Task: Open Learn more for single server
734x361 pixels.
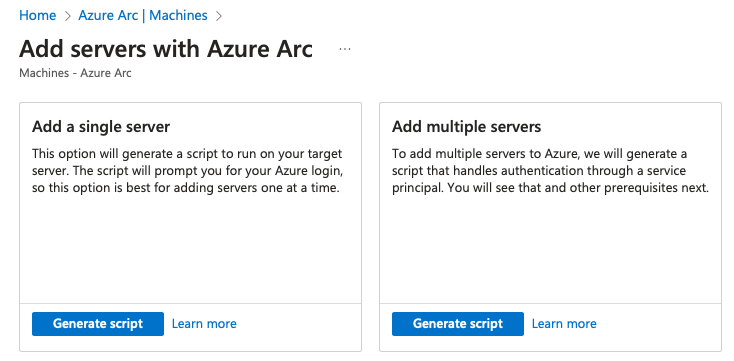Action: pyautogui.click(x=204, y=324)
